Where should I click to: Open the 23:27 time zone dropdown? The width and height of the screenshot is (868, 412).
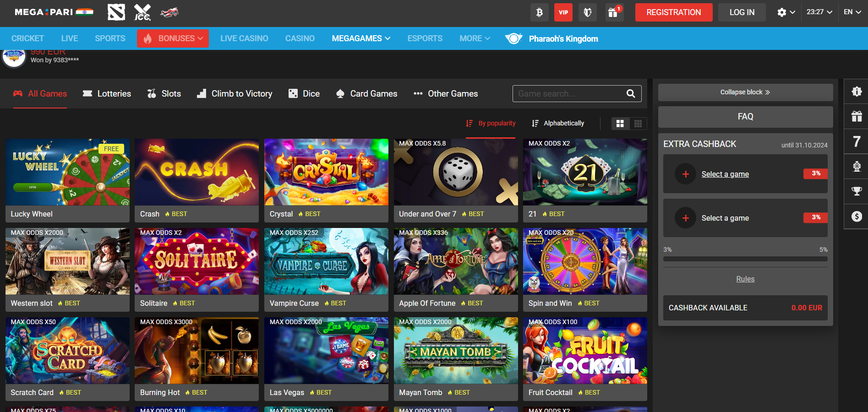point(819,12)
